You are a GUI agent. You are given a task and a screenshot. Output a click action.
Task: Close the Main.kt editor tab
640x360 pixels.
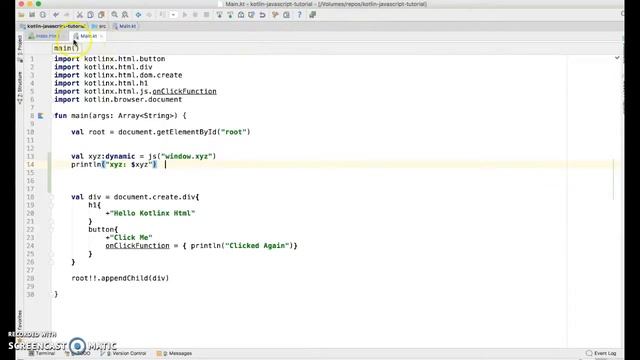coord(102,36)
